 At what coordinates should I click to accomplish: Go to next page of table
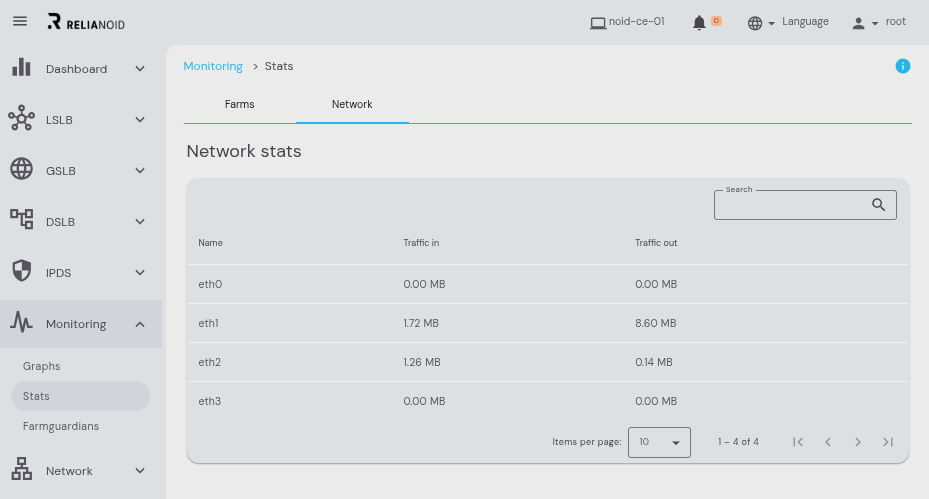point(857,442)
